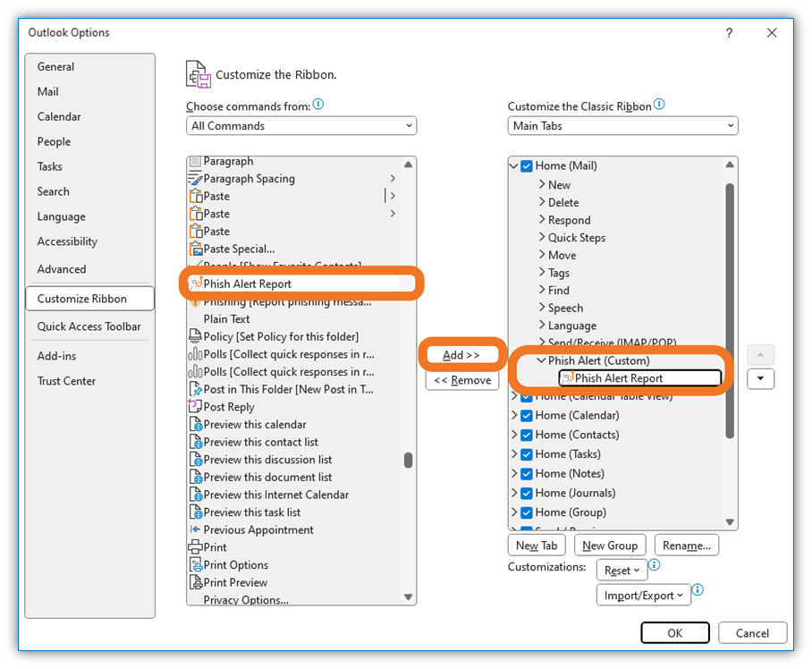Click the Cancel button
Viewport: 812px width, 669px height.
coord(752,632)
